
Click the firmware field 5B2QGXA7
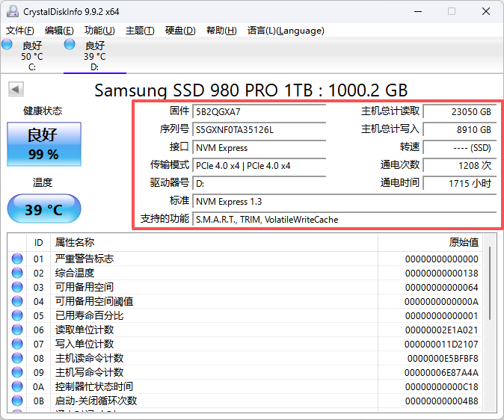(259, 112)
